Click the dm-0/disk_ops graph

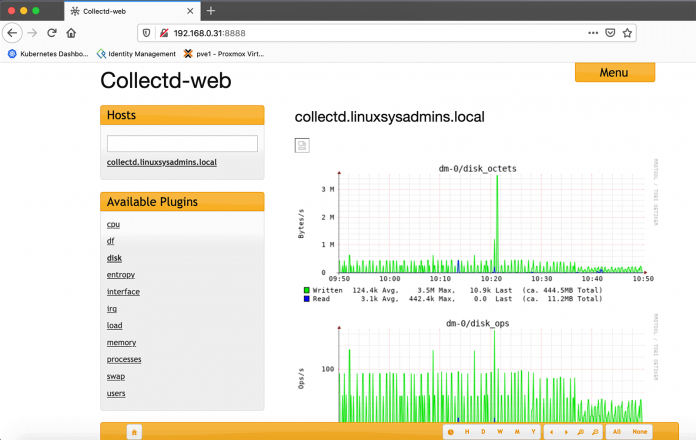tap(477, 369)
